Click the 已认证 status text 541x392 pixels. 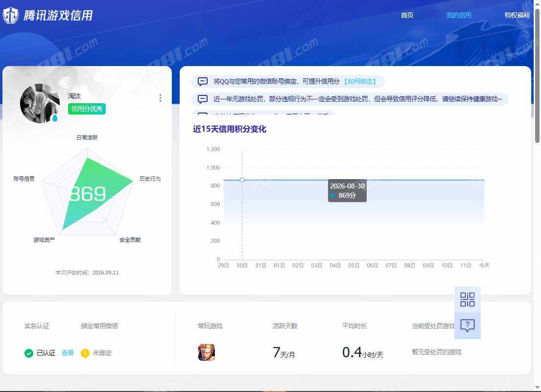coord(46,353)
